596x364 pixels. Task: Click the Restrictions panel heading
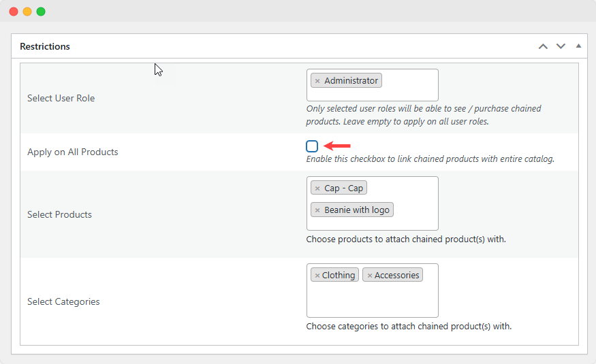[x=45, y=46]
